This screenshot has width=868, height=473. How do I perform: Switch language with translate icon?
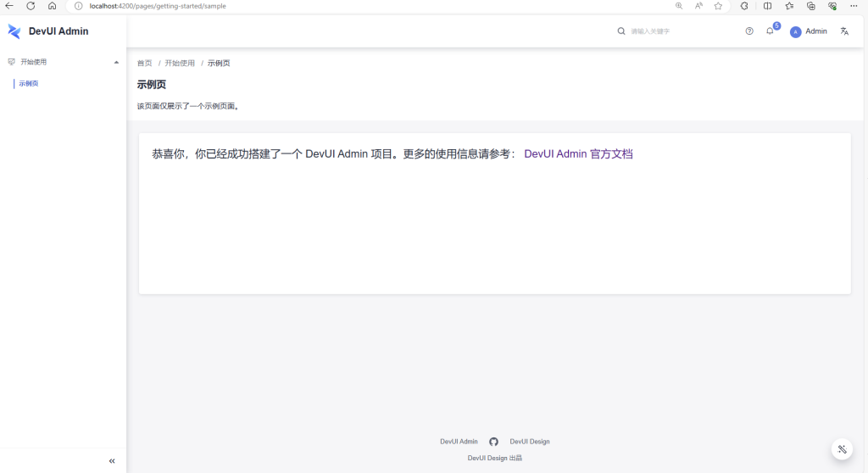[844, 31]
